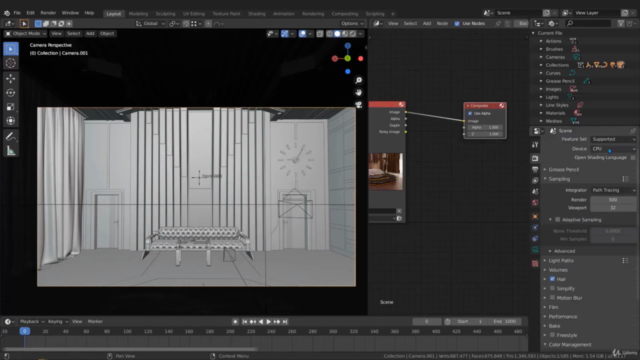Open the World properties tab icon
The width and height of the screenshot is (640, 360).
click(535, 202)
